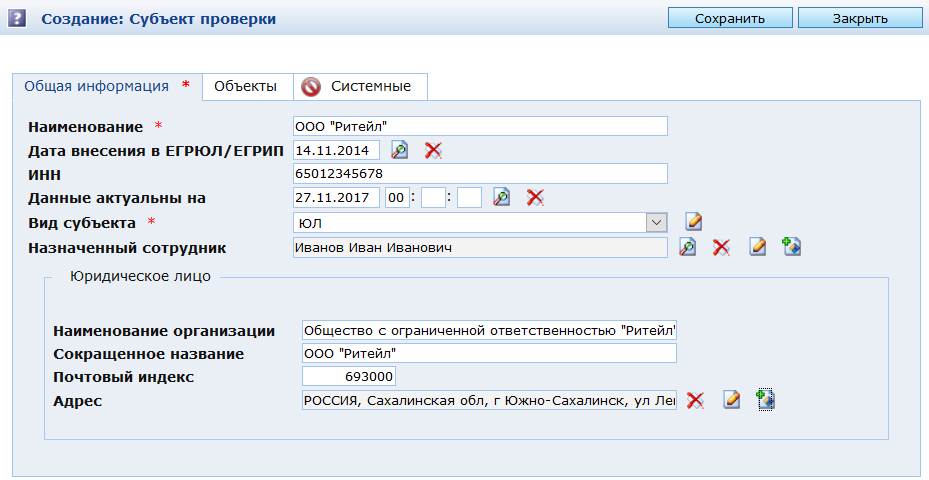
Task: Click the Почтовый индекс field
Action: coord(348,376)
